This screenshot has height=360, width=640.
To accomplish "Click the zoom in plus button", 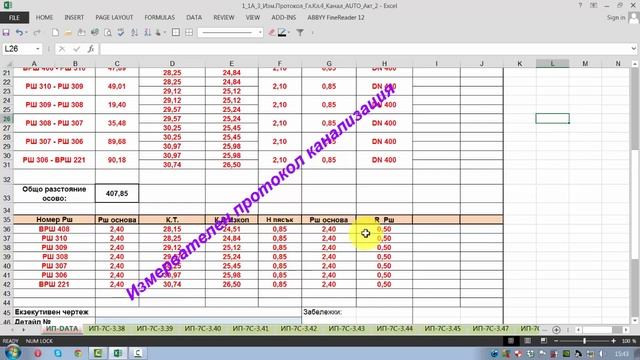I will pos(613,341).
